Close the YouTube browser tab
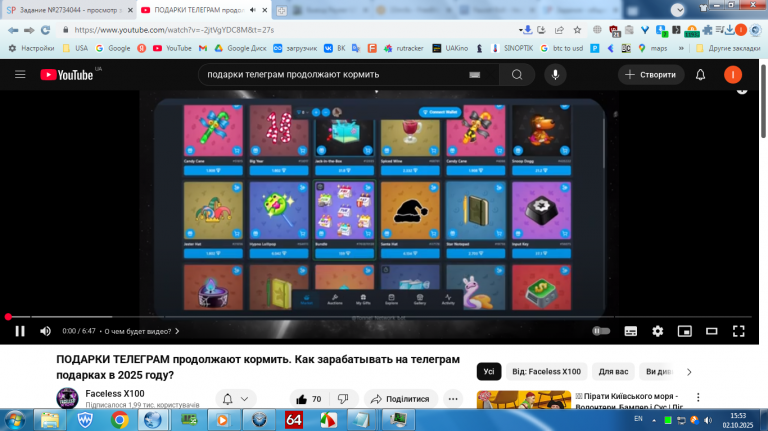Image resolution: width=768 pixels, height=431 pixels. pyautogui.click(x=265, y=10)
